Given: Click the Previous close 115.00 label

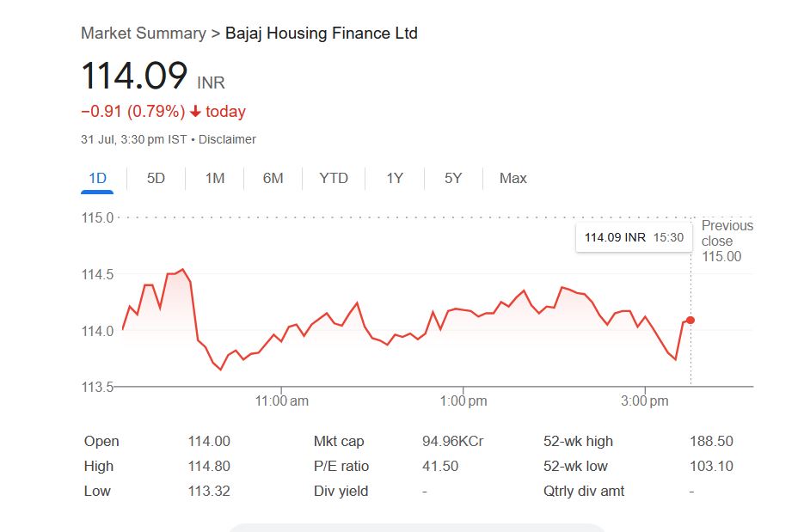Looking at the screenshot, I should (727, 241).
